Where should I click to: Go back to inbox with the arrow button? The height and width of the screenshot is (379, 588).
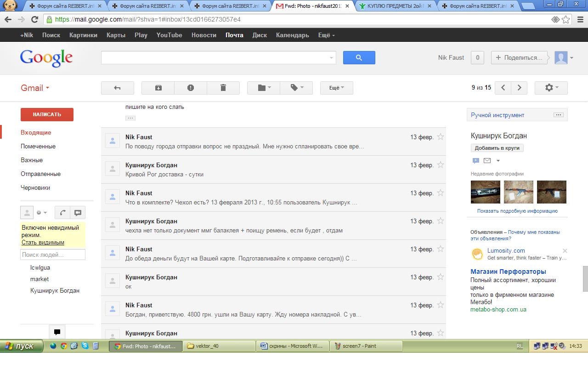click(x=117, y=88)
